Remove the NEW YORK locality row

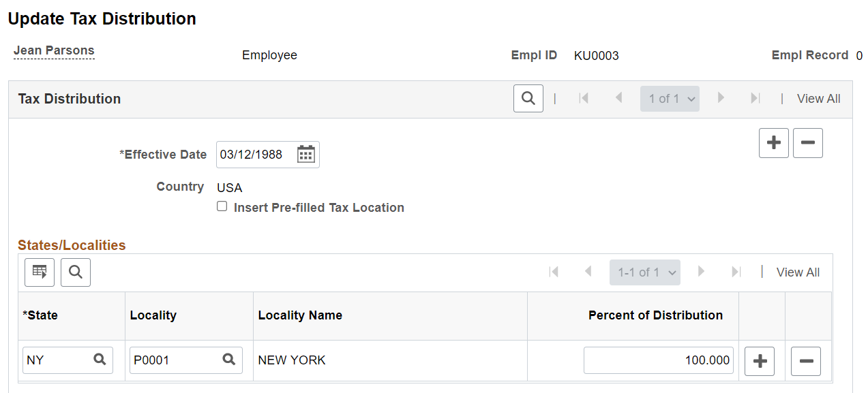pyautogui.click(x=805, y=361)
